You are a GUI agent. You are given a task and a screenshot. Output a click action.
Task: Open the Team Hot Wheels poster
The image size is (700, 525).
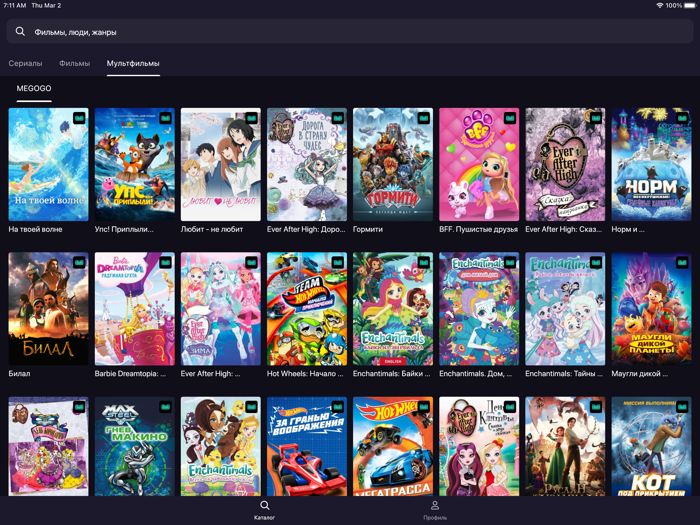click(x=307, y=309)
